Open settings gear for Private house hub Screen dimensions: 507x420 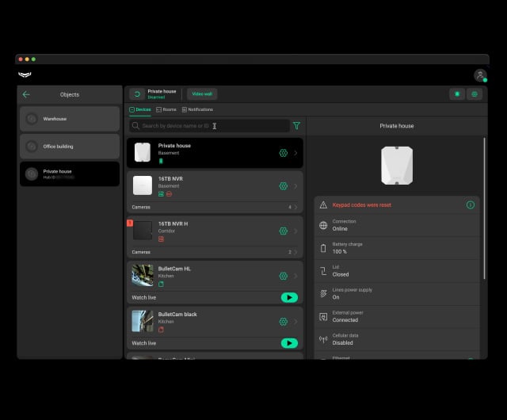click(283, 153)
